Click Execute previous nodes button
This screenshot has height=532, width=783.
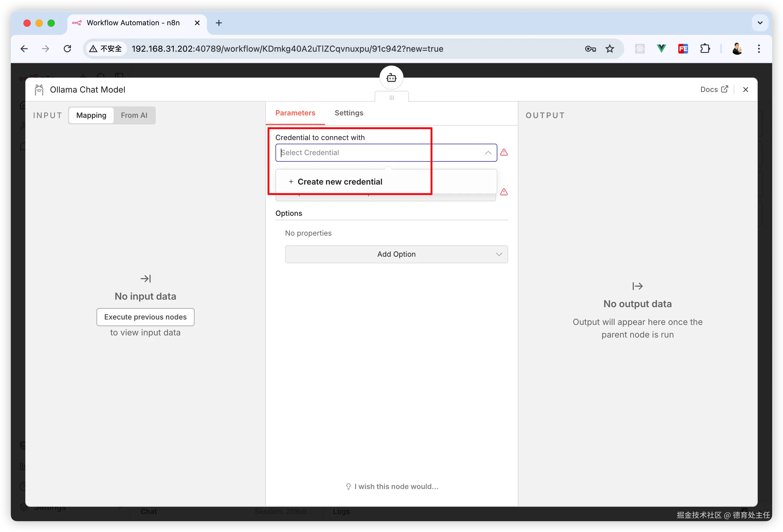click(x=145, y=317)
